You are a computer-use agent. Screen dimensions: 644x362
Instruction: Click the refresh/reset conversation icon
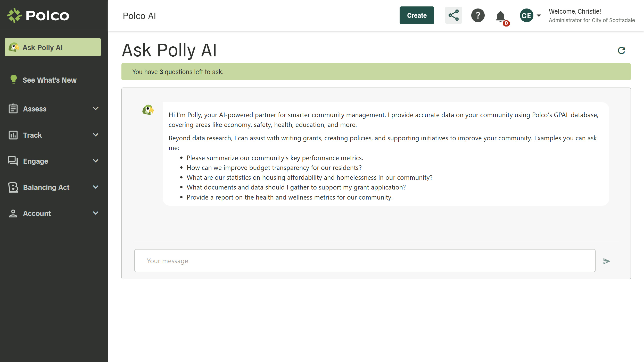pos(622,50)
